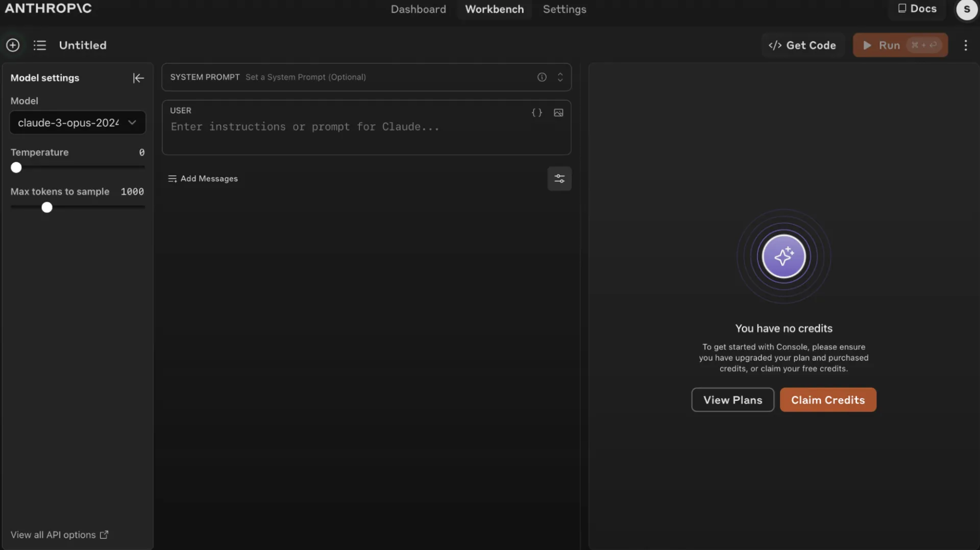This screenshot has width=980, height=550.
Task: Insert variable with curly braces icon
Action: 537,113
